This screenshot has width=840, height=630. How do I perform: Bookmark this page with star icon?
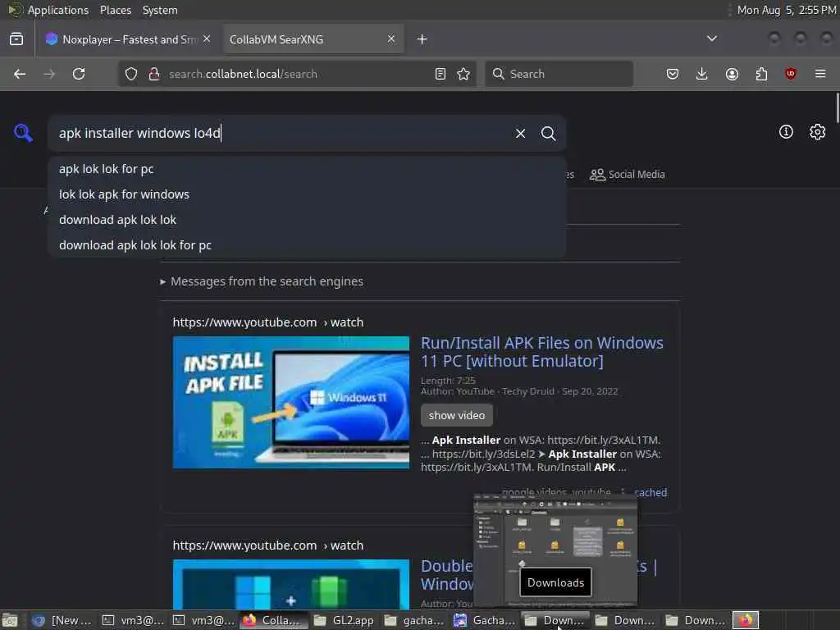464,74
